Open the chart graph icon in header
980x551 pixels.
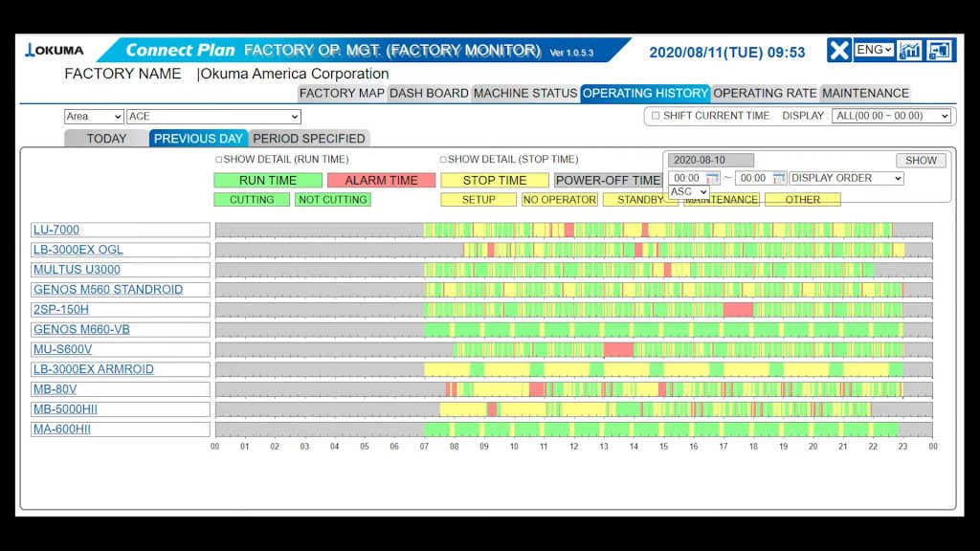tap(909, 51)
